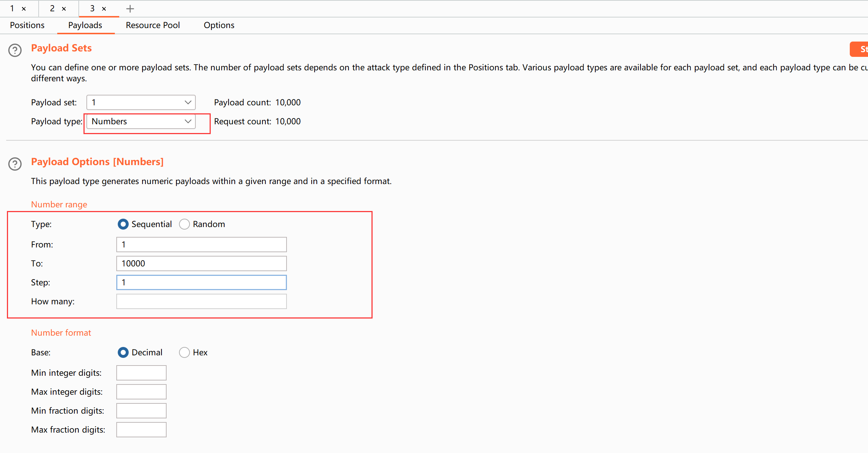Open the Options tab
The height and width of the screenshot is (453, 868).
[x=219, y=25]
